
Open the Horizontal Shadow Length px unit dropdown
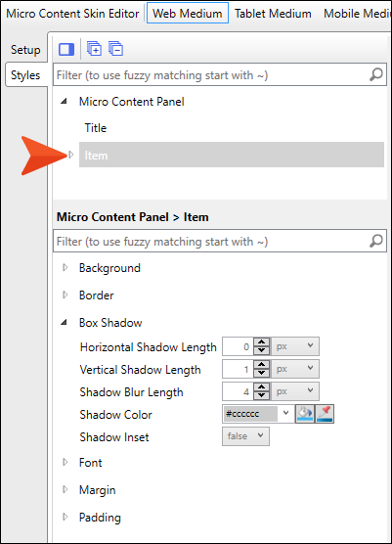click(x=295, y=346)
